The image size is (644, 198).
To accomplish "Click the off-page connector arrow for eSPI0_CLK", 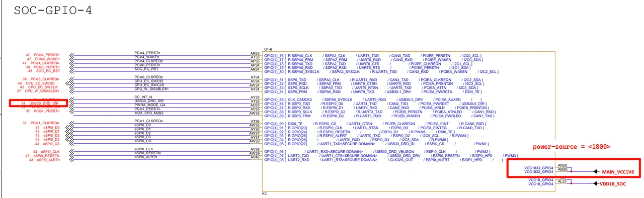I will coord(72,152).
